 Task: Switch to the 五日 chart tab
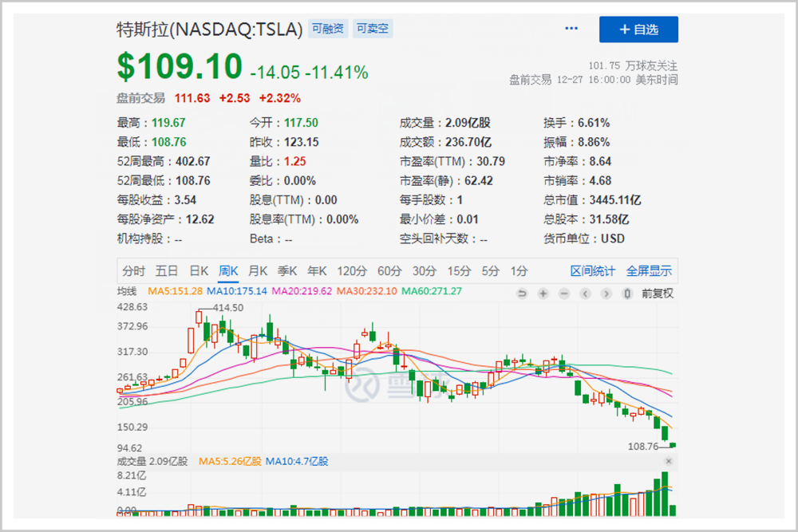tap(167, 271)
